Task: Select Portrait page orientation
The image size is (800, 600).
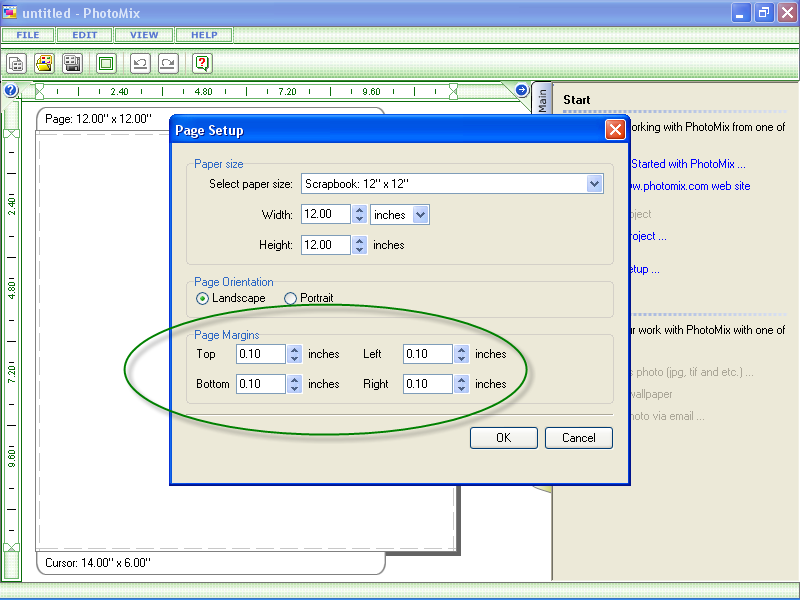Action: point(290,298)
